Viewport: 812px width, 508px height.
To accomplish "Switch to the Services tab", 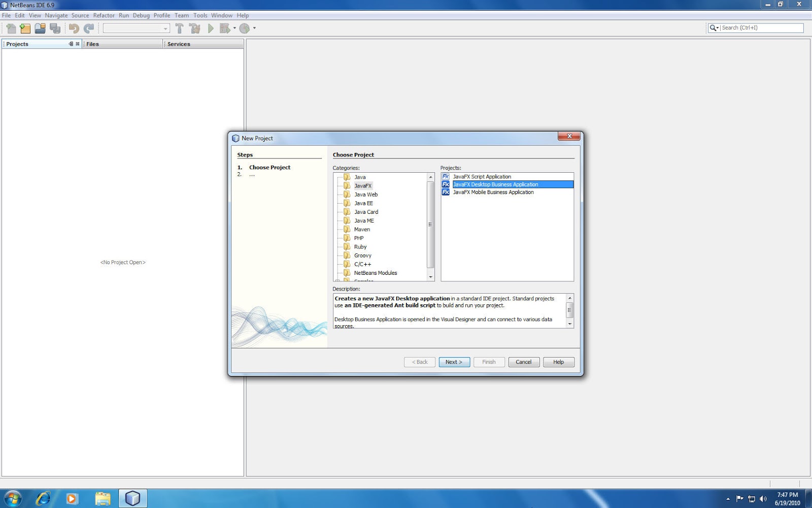I will [204, 44].
